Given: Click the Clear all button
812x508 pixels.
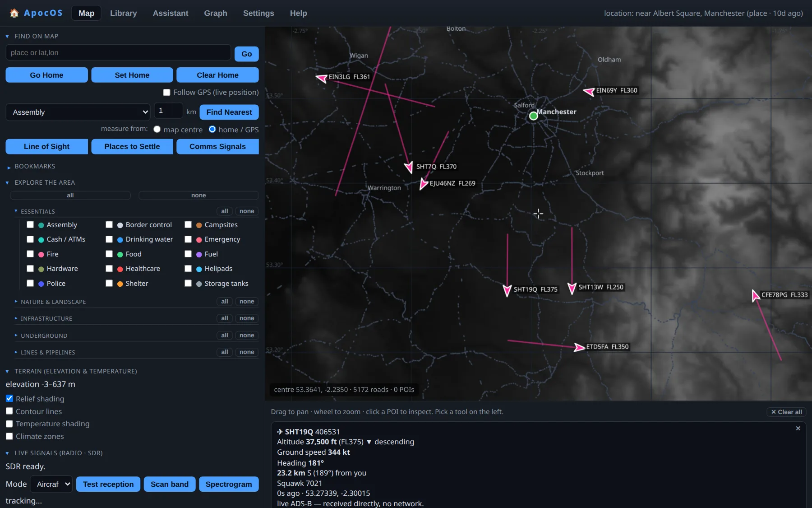Looking at the screenshot, I should 786,412.
